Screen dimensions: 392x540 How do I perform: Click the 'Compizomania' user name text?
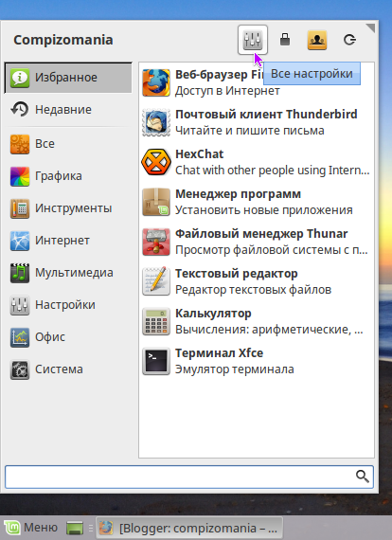tap(63, 40)
